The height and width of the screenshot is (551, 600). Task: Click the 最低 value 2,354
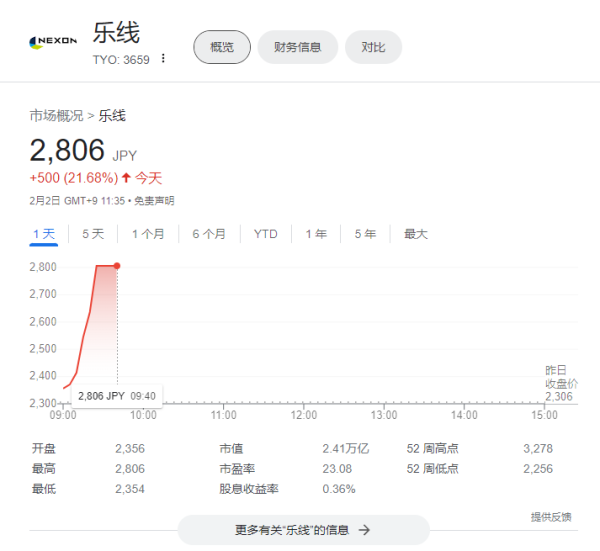click(x=130, y=489)
